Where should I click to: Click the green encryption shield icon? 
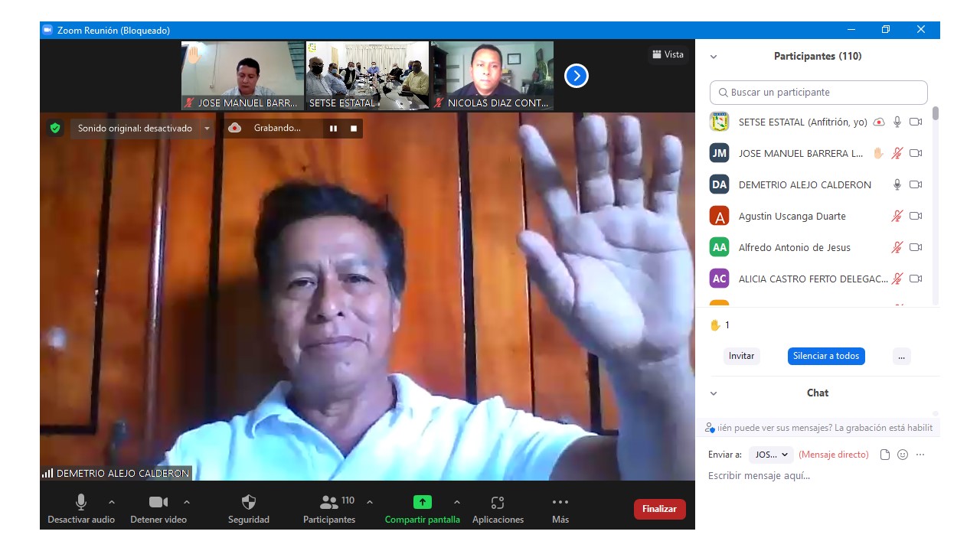pyautogui.click(x=54, y=128)
